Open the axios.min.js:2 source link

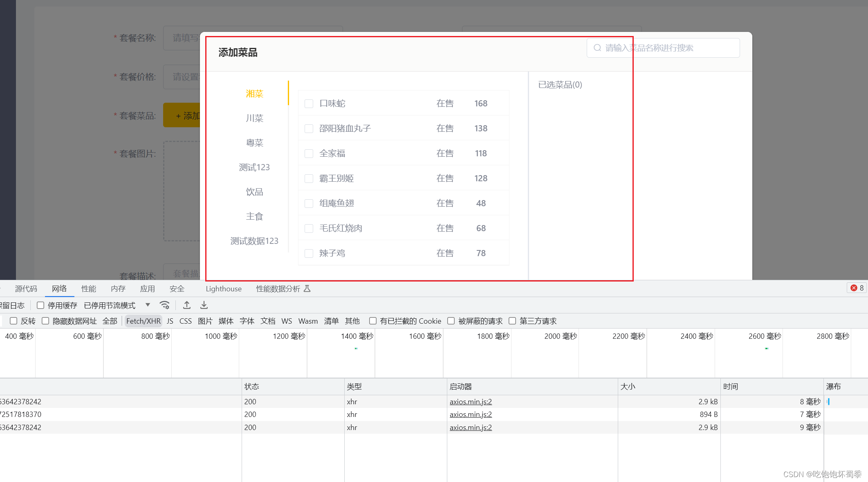tap(470, 401)
